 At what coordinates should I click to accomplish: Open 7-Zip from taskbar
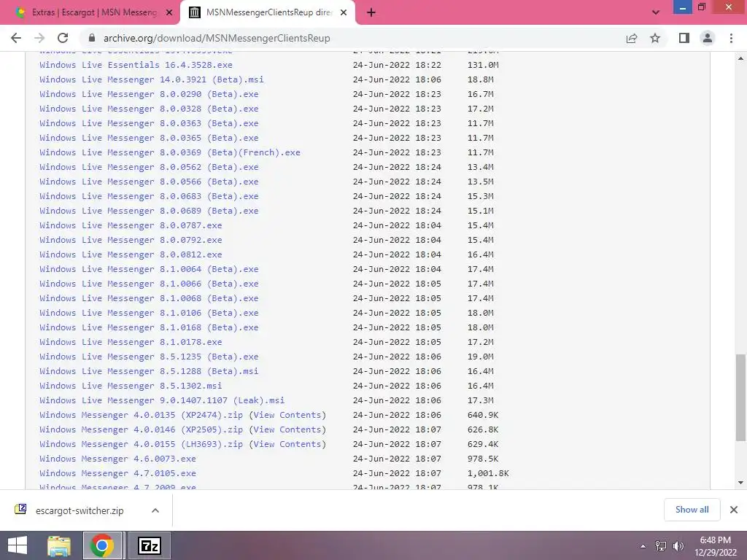(149, 545)
